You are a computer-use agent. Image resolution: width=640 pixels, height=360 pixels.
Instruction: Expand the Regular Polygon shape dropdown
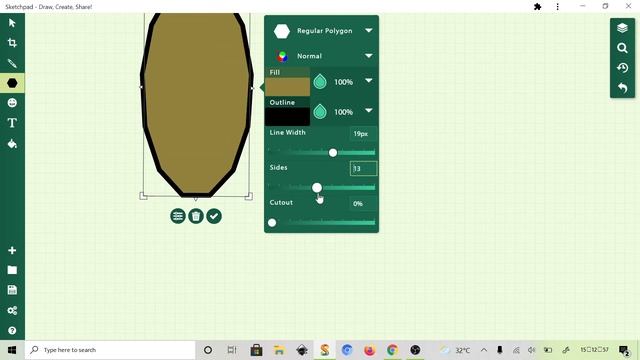(369, 31)
